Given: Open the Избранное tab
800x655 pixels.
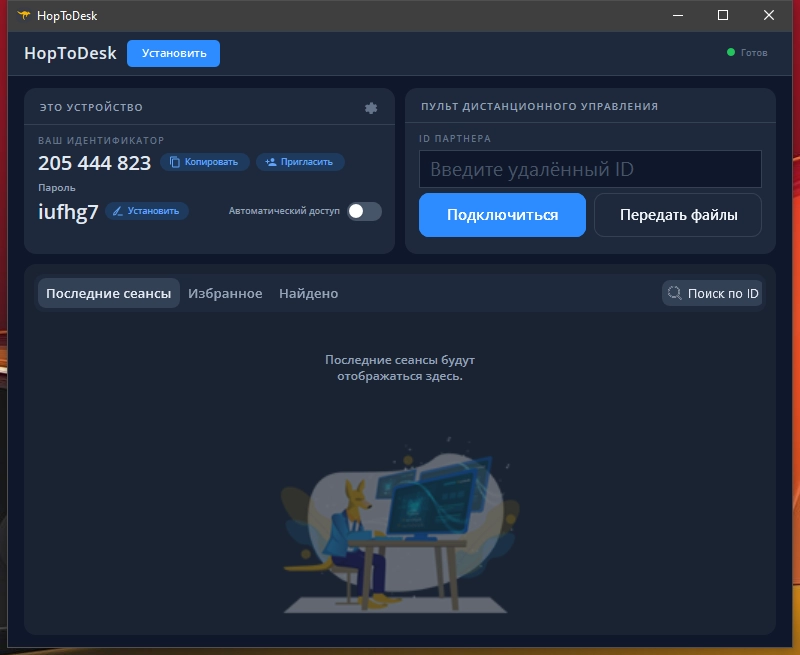Looking at the screenshot, I should pyautogui.click(x=225, y=293).
